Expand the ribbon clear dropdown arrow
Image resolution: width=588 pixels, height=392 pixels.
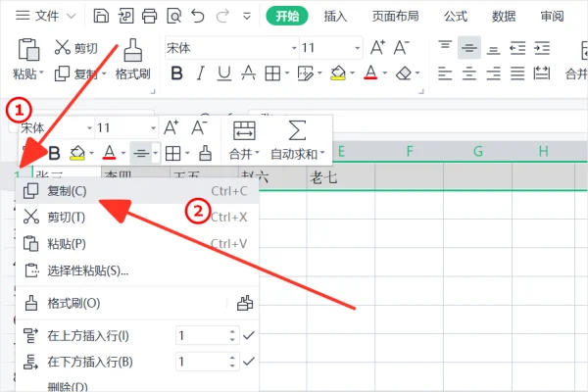[x=417, y=73]
